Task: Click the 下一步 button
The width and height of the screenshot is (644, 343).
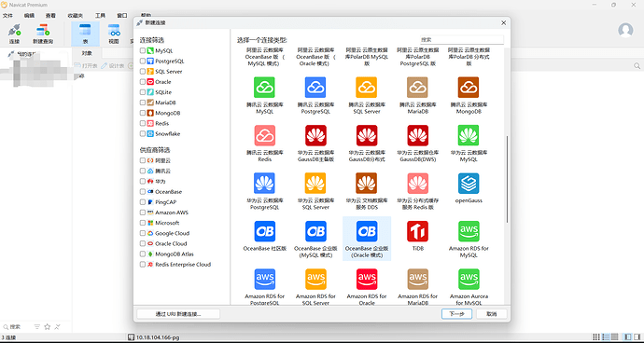Action: 456,314
